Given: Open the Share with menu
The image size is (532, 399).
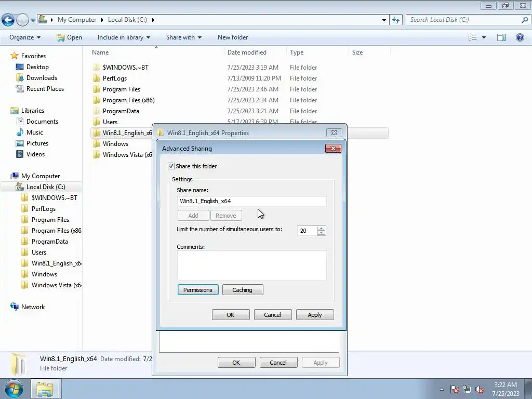Looking at the screenshot, I should pyautogui.click(x=183, y=37).
